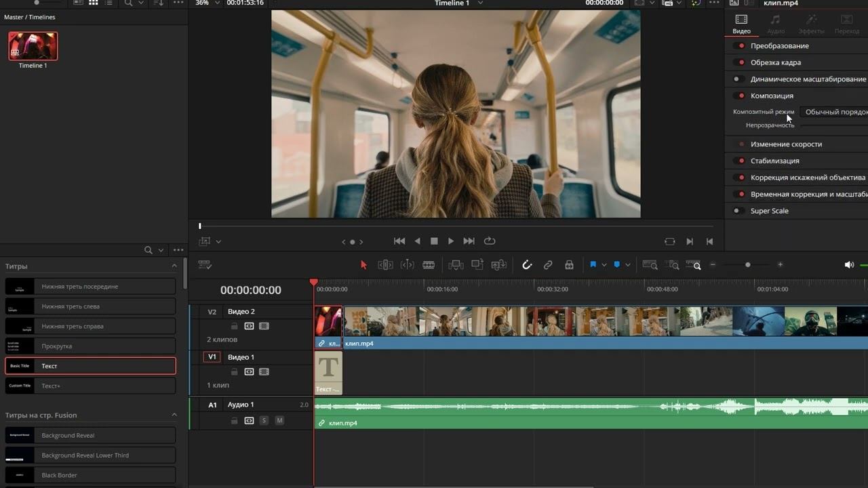Viewport: 868px width, 488px height.
Task: Disable the Стабилизация toggle in inspector
Action: (740, 161)
